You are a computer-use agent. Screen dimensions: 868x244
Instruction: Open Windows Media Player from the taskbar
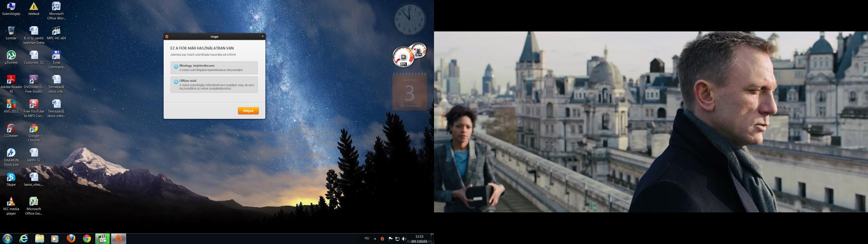(x=55, y=239)
